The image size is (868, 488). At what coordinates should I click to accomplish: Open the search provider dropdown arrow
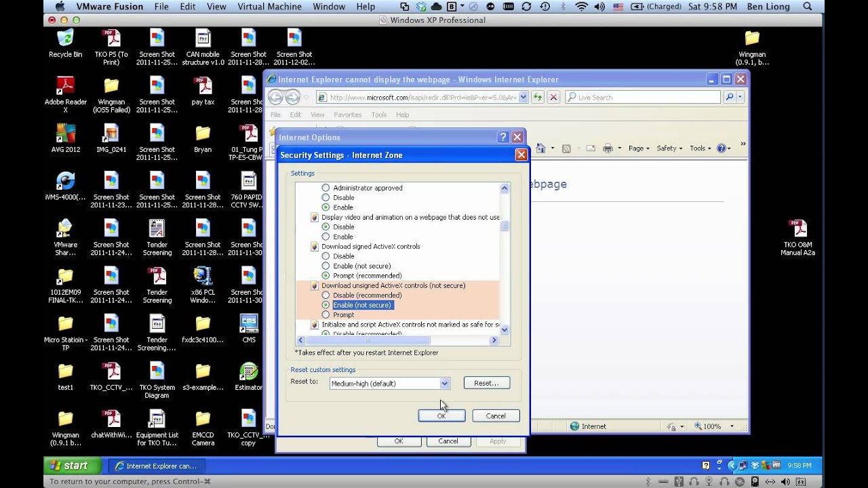tap(741, 98)
